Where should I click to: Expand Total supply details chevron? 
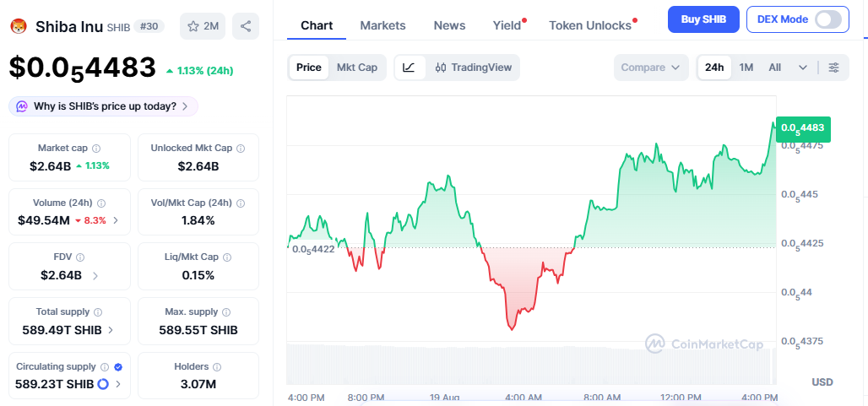[111, 330]
